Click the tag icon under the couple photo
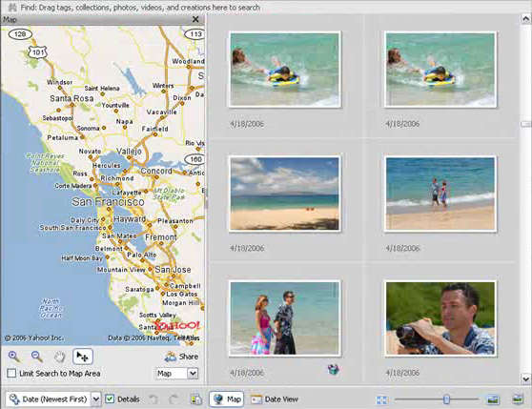 tap(333, 369)
